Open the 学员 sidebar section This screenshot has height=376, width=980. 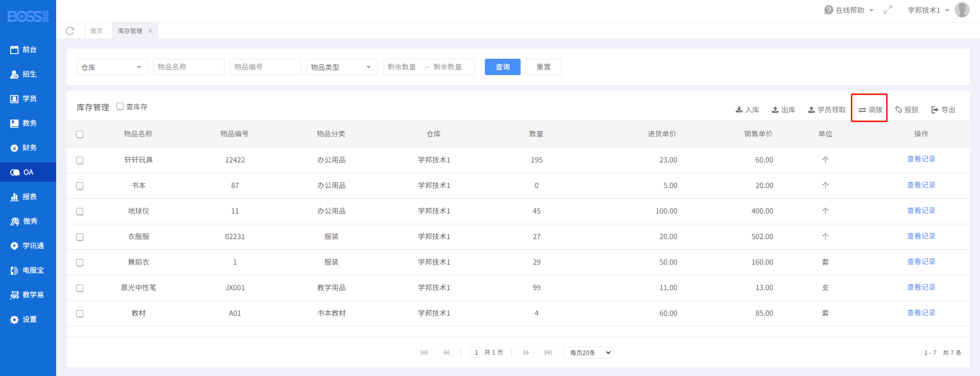(x=28, y=99)
